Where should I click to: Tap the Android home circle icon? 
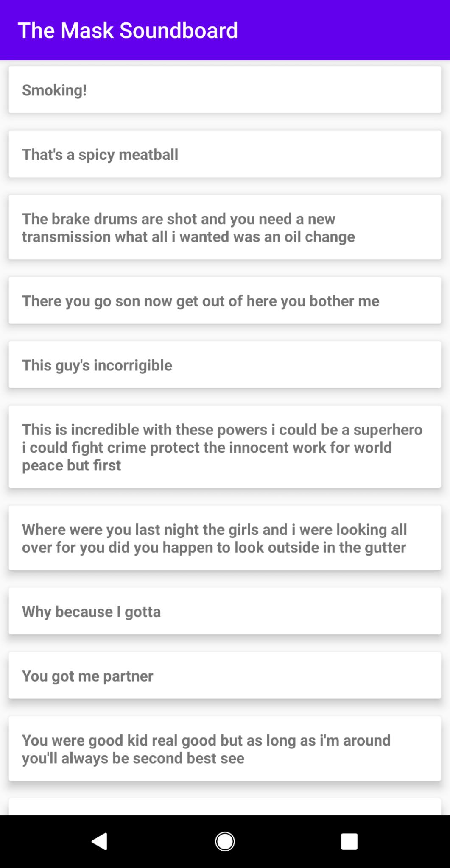point(225,841)
